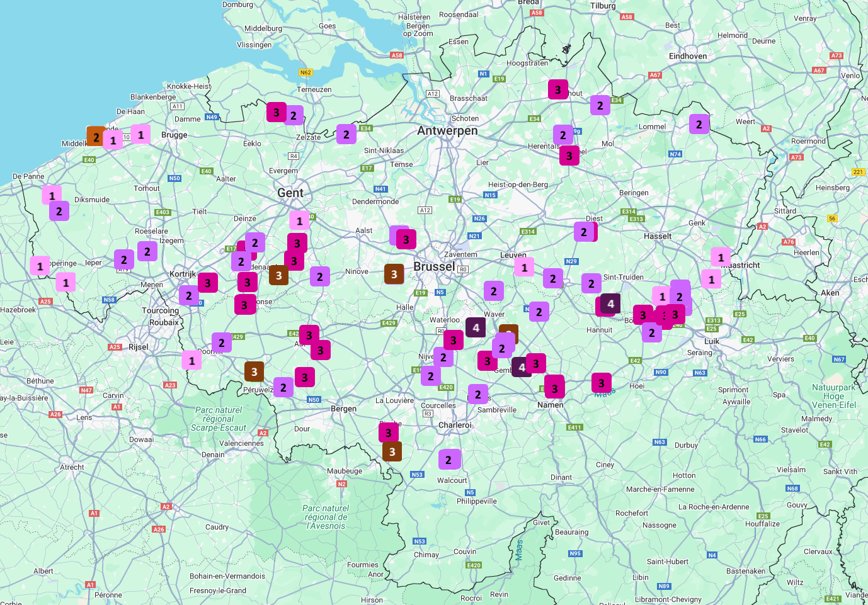Select the pink 1 marker south of Gent
Screen dimensions: 868x605
click(x=299, y=220)
